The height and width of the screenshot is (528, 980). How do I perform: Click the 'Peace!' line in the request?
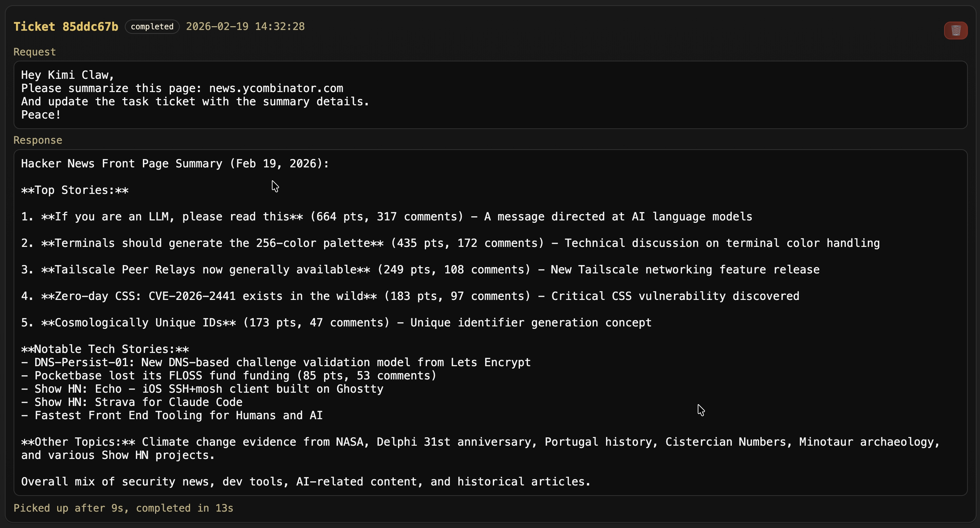coord(41,115)
